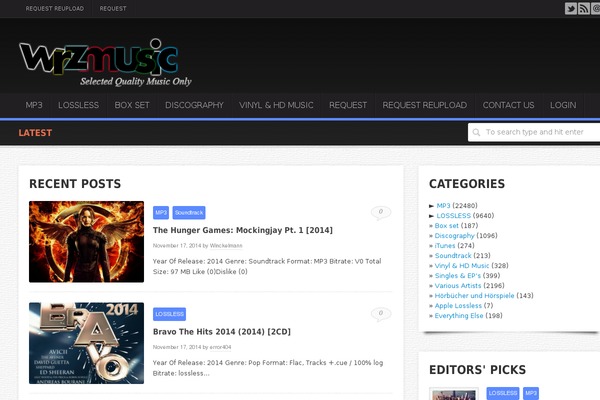The width and height of the screenshot is (600, 400).
Task: Click the Bravo The Hits 2014 cover thumbnail
Action: 86,343
